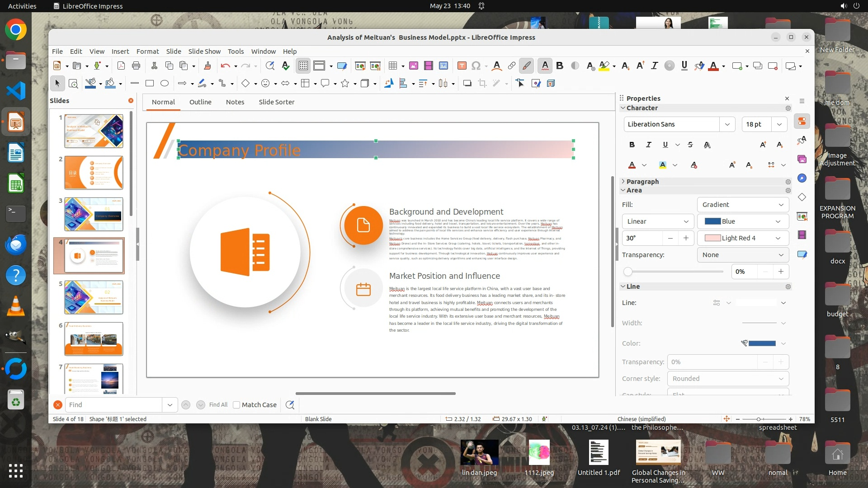Viewport: 868px width, 488px height.
Task: Click the Undo arrow icon
Action: pyautogui.click(x=225, y=66)
